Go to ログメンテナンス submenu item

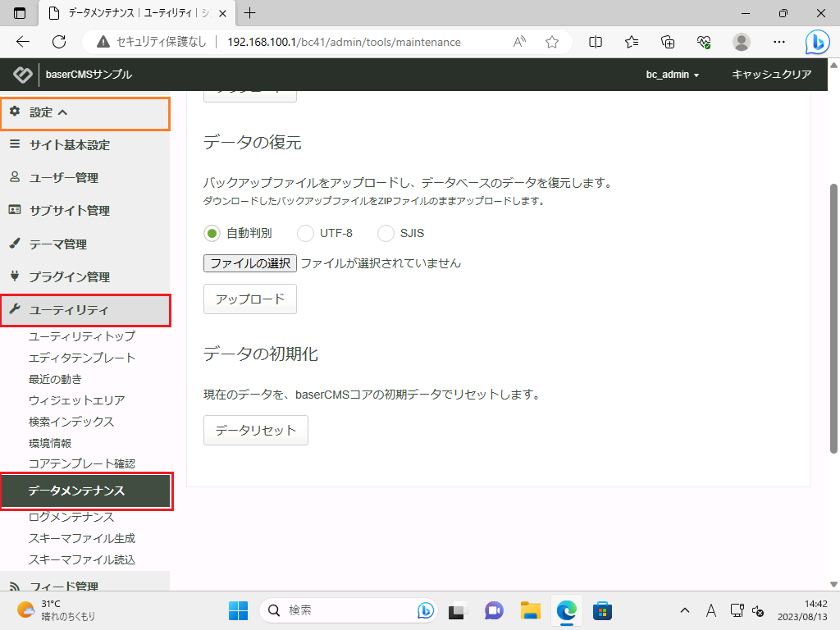71,518
